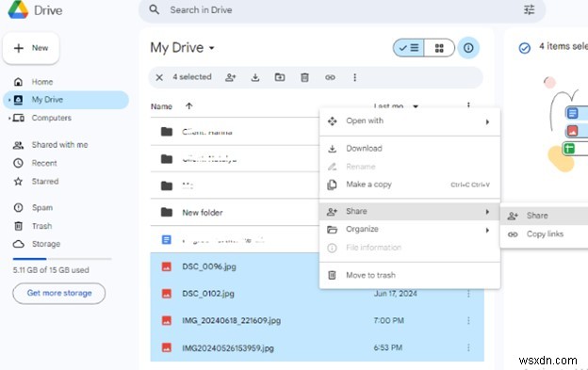This screenshot has height=370, width=588.
Task: Click 5.11 GB of 15 GB used text
Action: 51,270
